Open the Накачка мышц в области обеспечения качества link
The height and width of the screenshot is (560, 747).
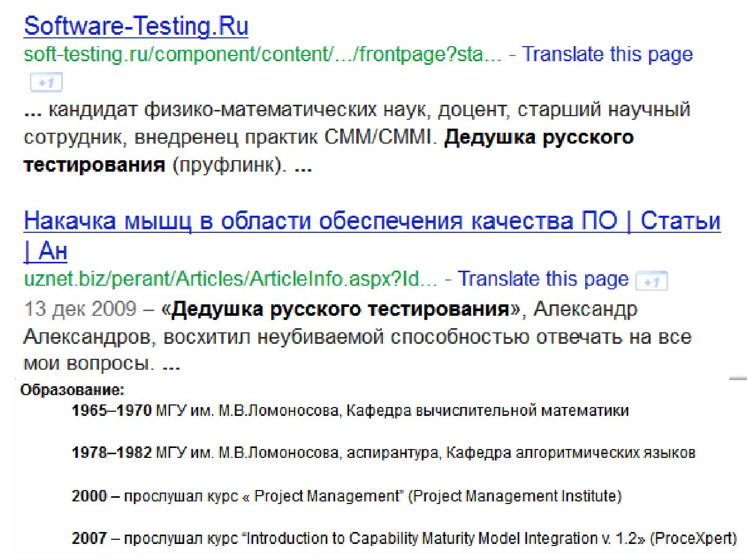(372, 235)
